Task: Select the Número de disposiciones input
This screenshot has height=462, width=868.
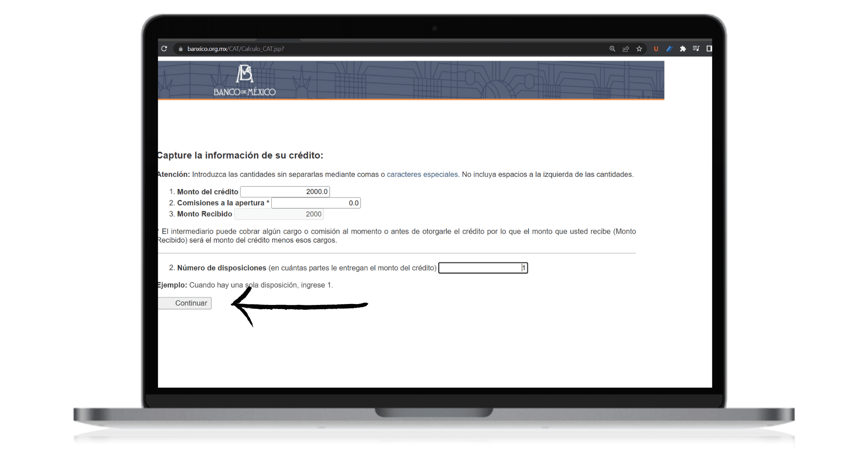Action: tap(483, 268)
